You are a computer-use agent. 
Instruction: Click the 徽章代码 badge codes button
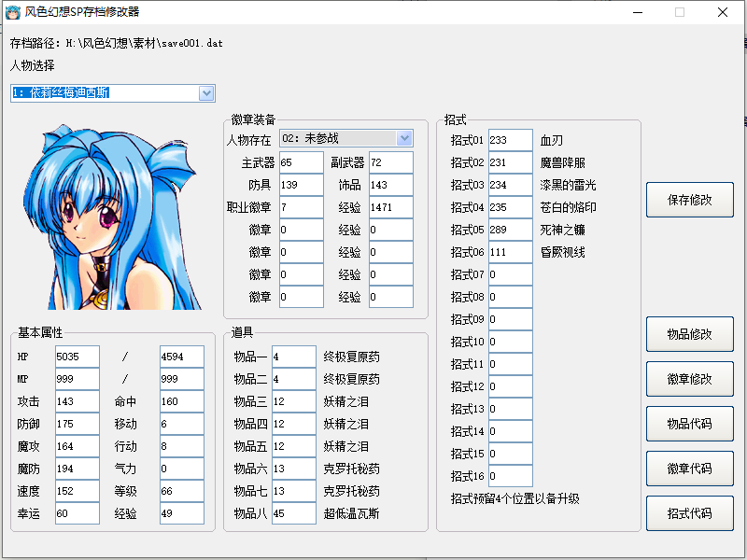coord(689,469)
